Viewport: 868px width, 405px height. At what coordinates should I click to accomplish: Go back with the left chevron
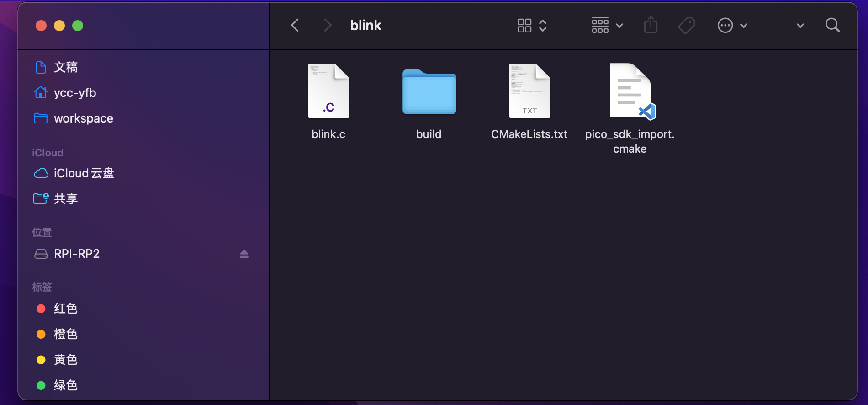(295, 25)
